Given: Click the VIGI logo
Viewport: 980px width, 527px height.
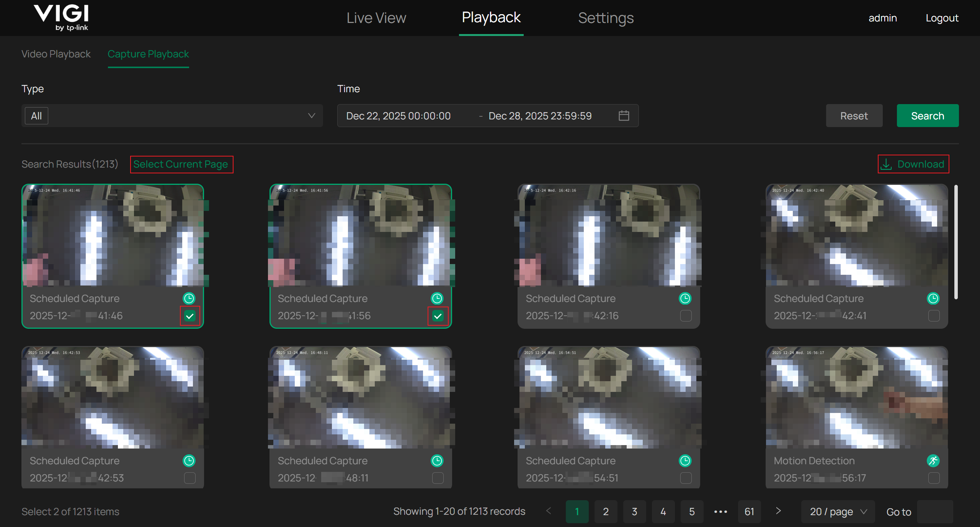Looking at the screenshot, I should click(x=61, y=17).
